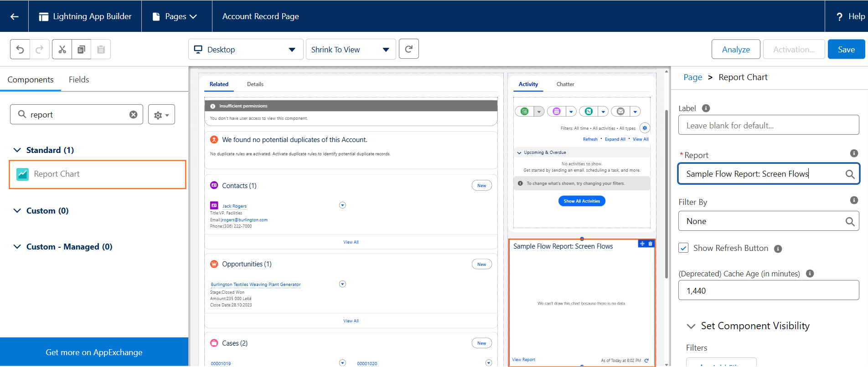This screenshot has height=367, width=868.
Task: Click New button for Contacts
Action: (481, 186)
